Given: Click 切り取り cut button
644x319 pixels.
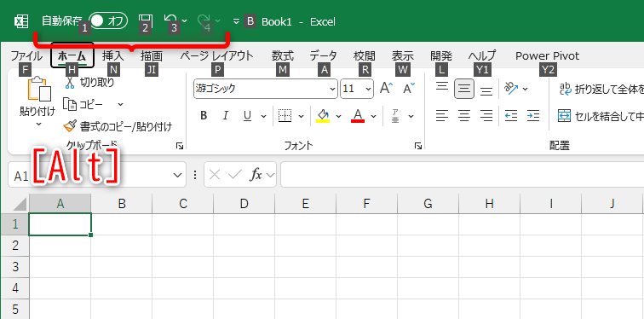Looking at the screenshot, I should (89, 82).
